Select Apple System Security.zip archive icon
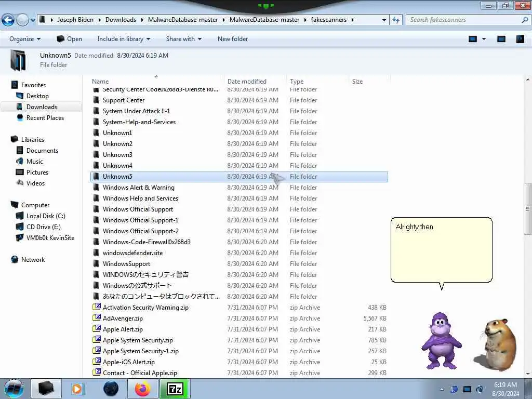This screenshot has height=399, width=532. point(97,340)
